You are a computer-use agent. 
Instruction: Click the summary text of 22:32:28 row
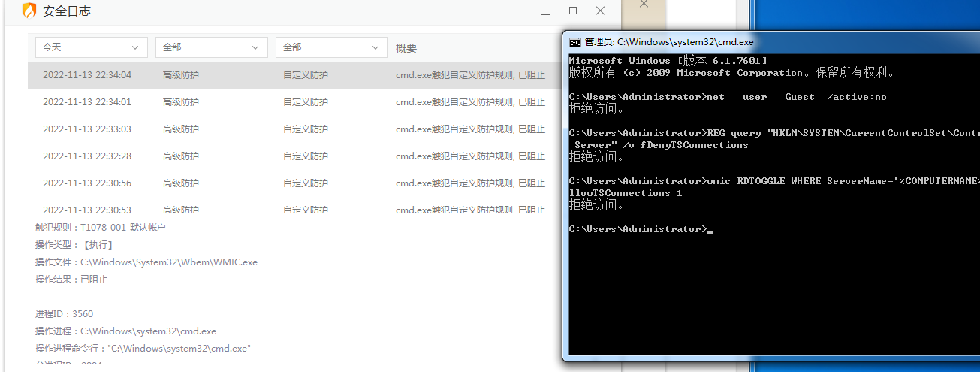coord(471,156)
